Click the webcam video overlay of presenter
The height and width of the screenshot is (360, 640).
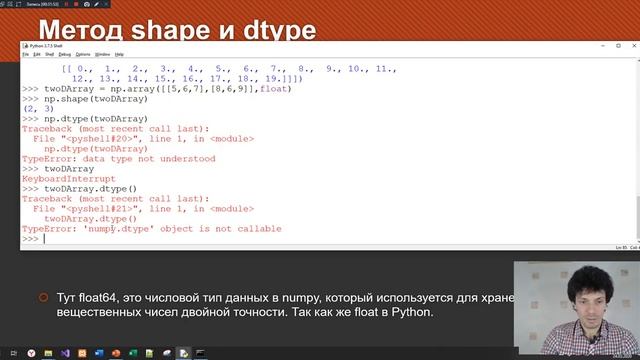(x=577, y=308)
